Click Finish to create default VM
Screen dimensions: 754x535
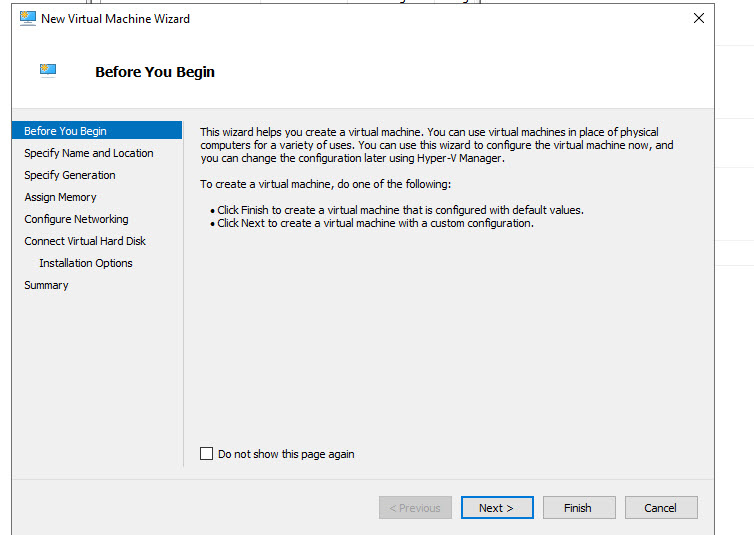click(578, 508)
